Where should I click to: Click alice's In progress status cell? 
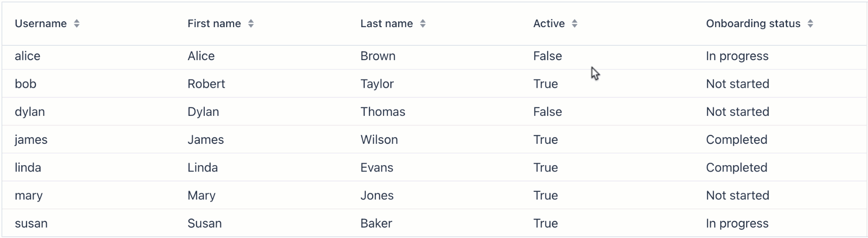coord(737,56)
